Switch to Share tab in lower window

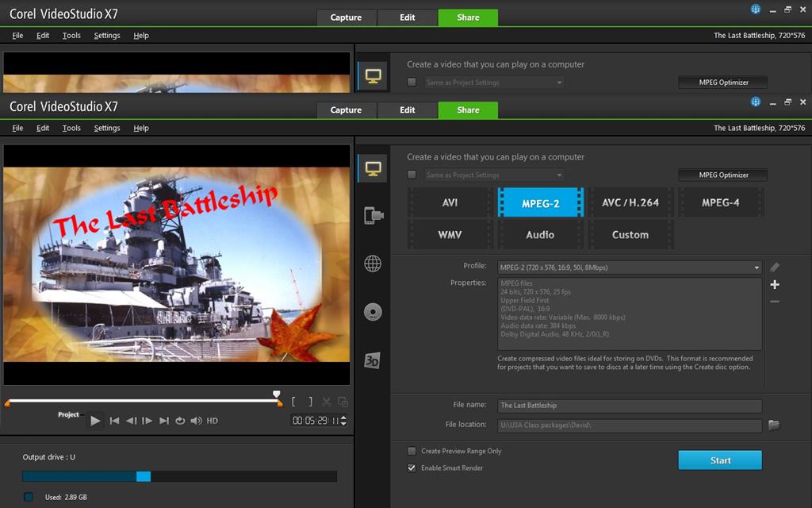pos(468,110)
